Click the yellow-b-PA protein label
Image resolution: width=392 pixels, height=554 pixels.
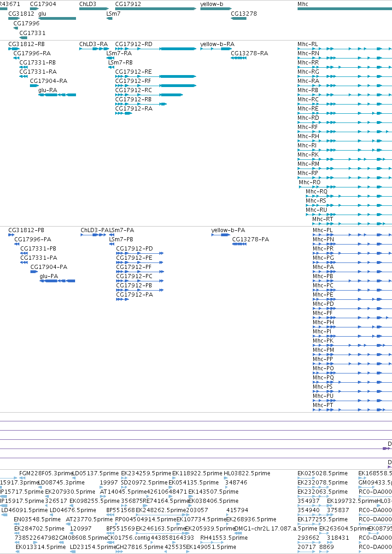(x=228, y=230)
